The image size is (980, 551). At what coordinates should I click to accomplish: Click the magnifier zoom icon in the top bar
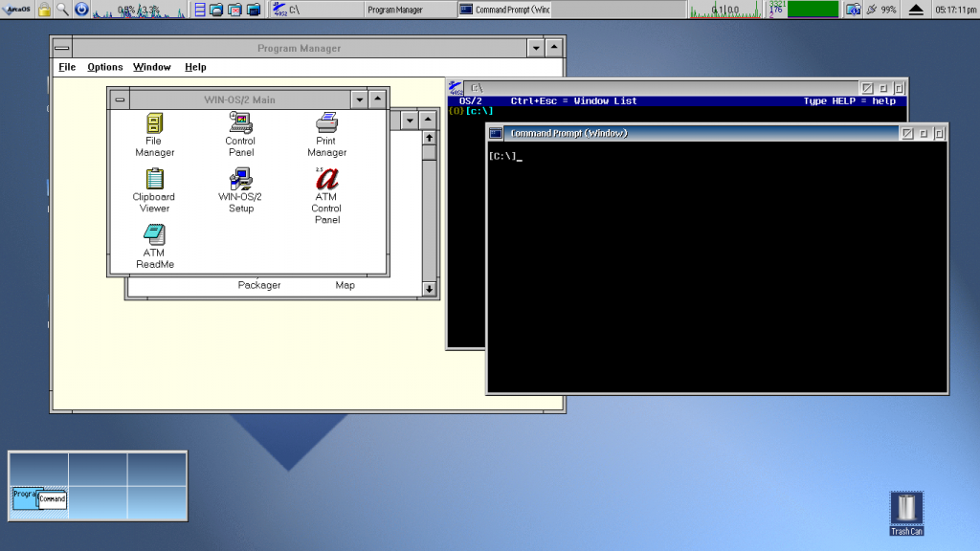point(60,9)
